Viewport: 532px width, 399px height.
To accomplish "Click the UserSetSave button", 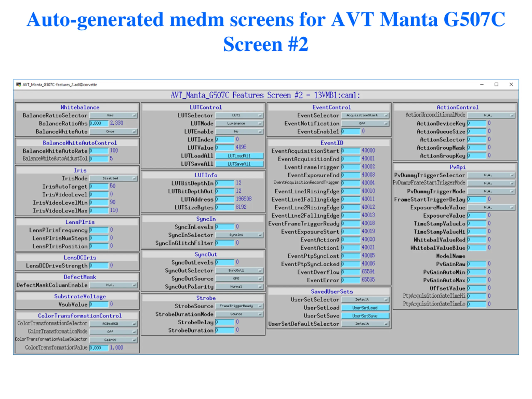I will tap(365, 316).
